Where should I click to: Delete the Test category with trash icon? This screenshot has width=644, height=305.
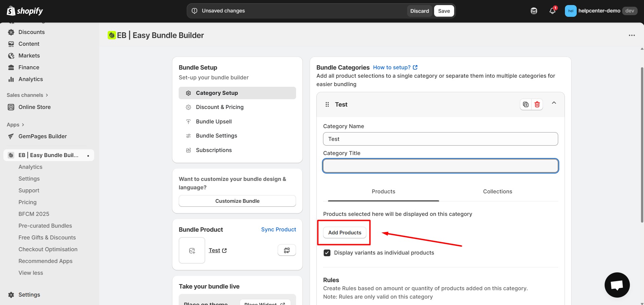pos(537,105)
